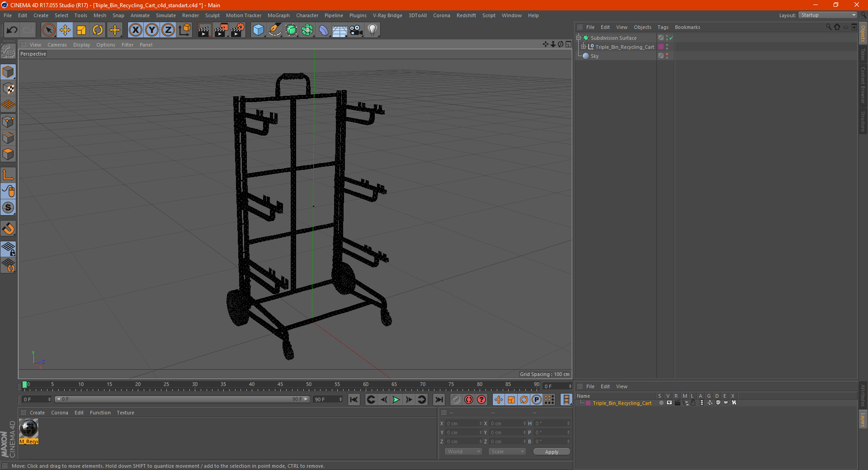The image size is (868, 470).
Task: Click timeline range preview slider
Action: [x=182, y=399]
